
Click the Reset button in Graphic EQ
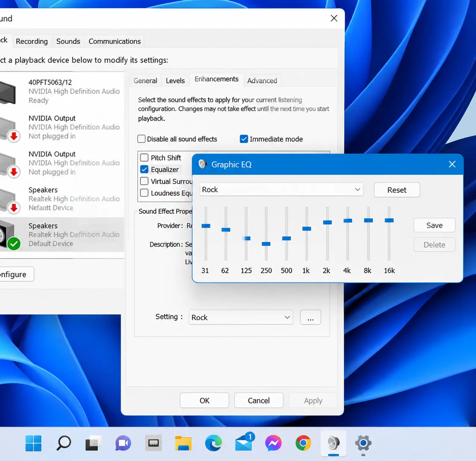(397, 190)
